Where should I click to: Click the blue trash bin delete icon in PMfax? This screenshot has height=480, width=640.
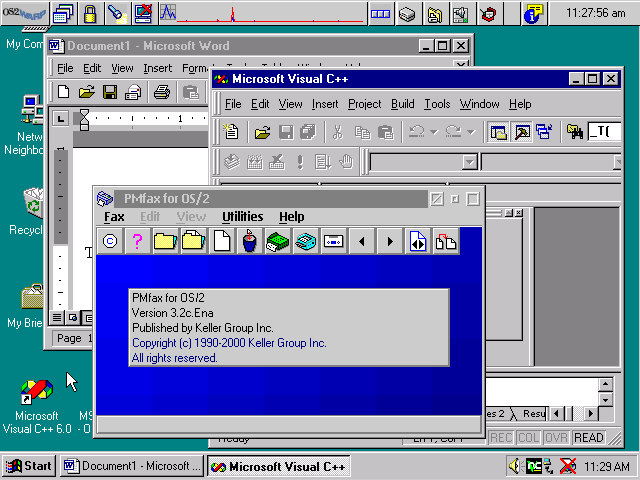click(x=249, y=241)
